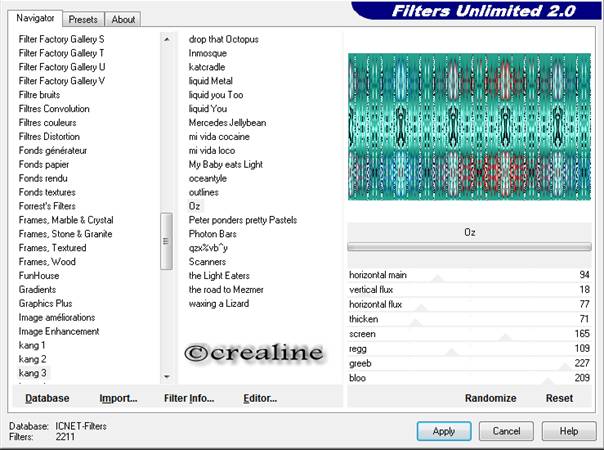Viewport: 604px width, 450px height.
Task: Switch to the Presets tab
Action: (84, 19)
